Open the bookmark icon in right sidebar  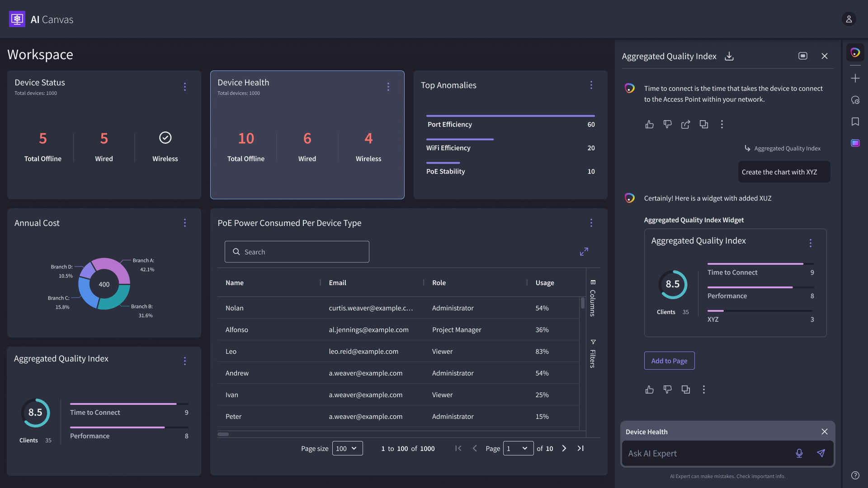(x=855, y=122)
